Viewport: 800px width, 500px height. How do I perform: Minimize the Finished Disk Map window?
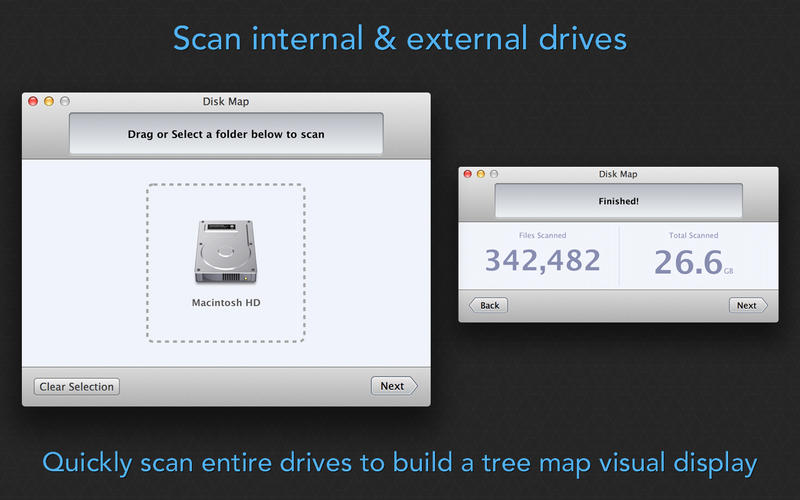[481, 174]
